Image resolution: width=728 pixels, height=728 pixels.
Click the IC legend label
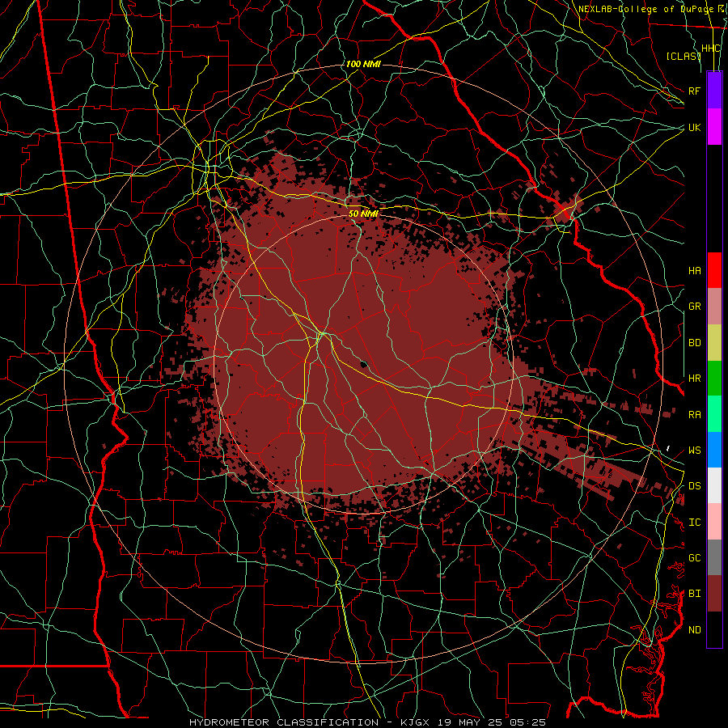[x=694, y=523]
